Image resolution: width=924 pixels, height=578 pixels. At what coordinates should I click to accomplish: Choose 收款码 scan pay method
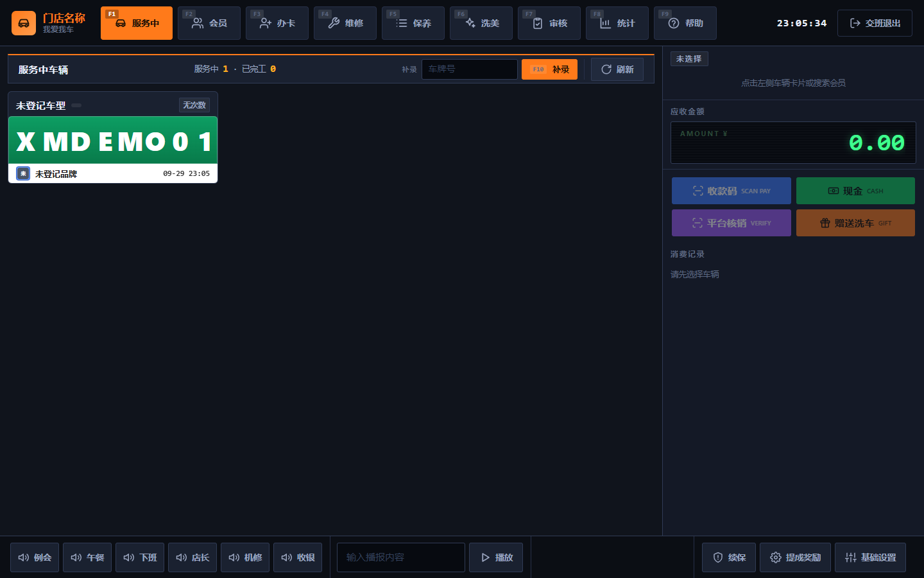click(732, 191)
